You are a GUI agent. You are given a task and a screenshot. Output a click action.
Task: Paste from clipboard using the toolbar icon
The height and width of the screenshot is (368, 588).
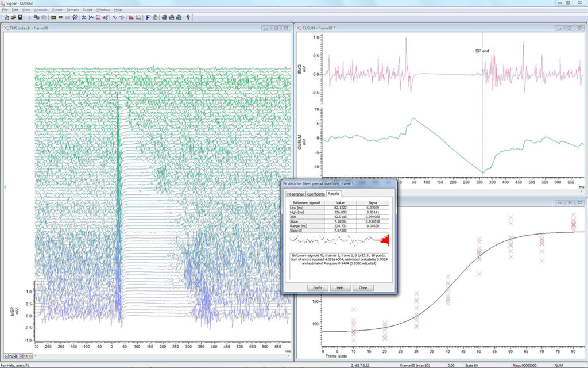(44, 18)
